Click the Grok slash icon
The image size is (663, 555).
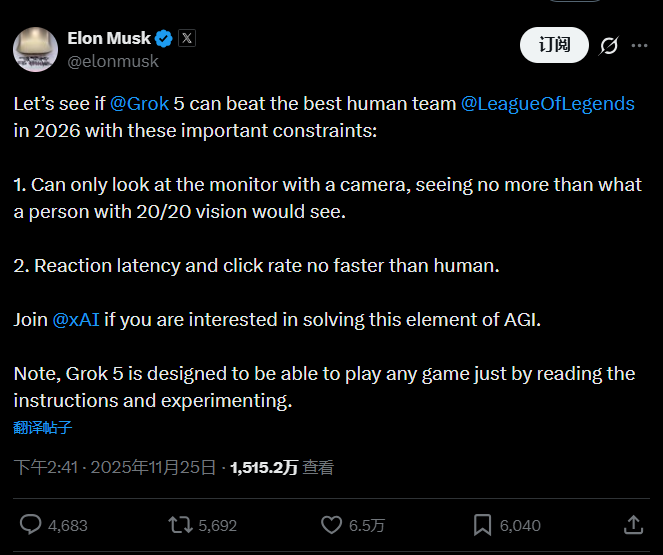(x=608, y=45)
